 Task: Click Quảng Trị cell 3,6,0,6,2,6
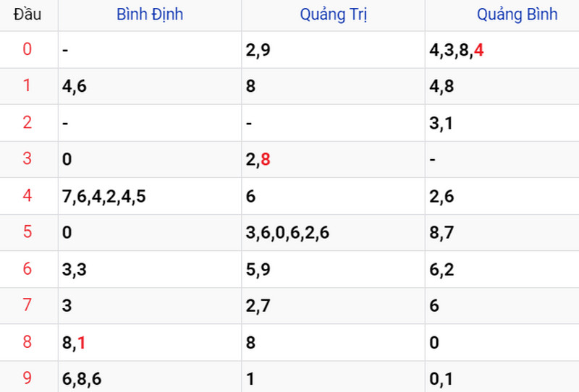click(287, 233)
